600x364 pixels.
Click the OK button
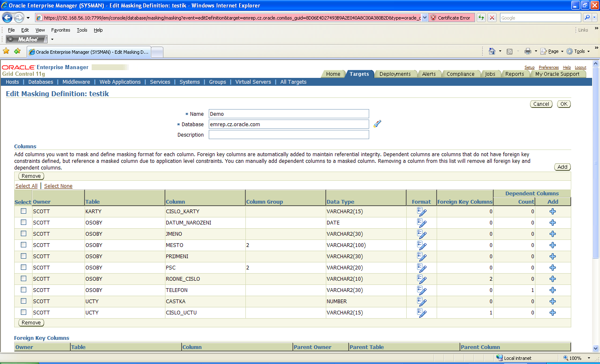coord(564,104)
